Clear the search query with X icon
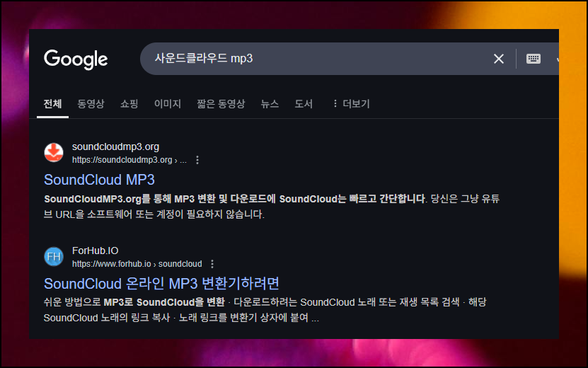The width and height of the screenshot is (588, 368). tap(498, 59)
